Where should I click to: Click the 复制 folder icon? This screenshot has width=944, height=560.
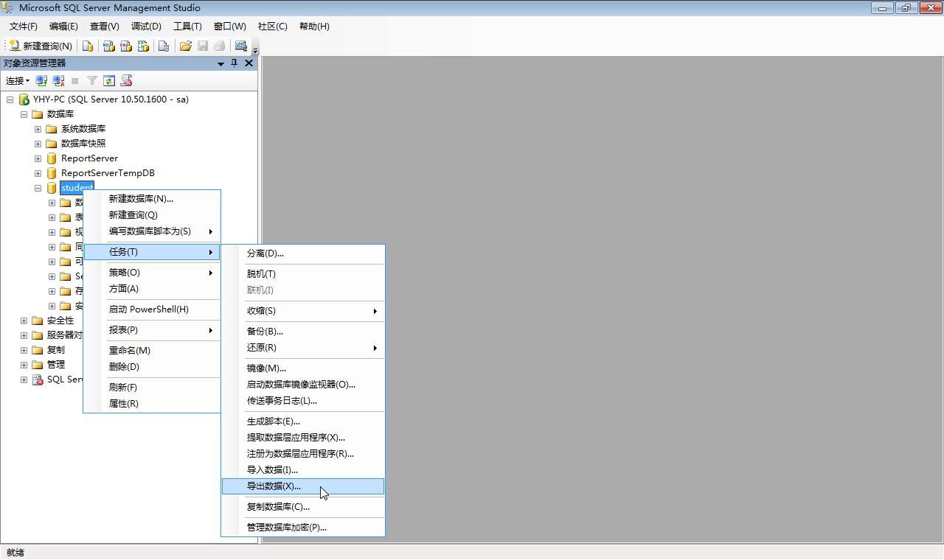click(x=38, y=350)
